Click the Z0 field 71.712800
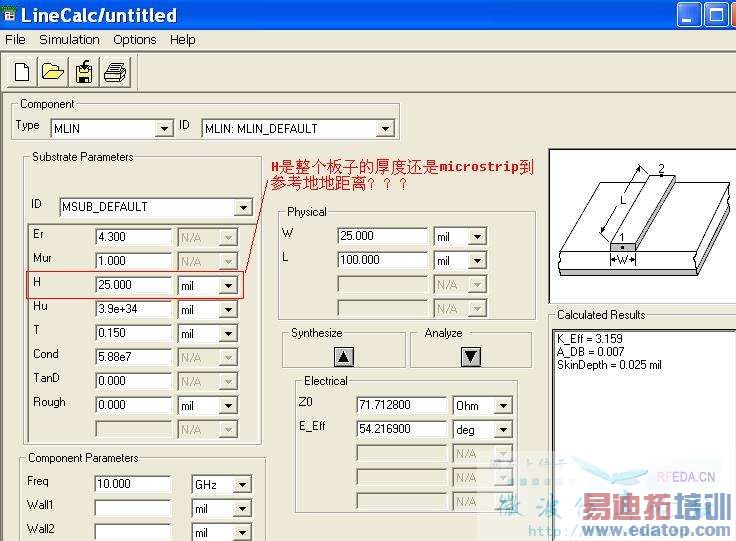 [x=401, y=404]
